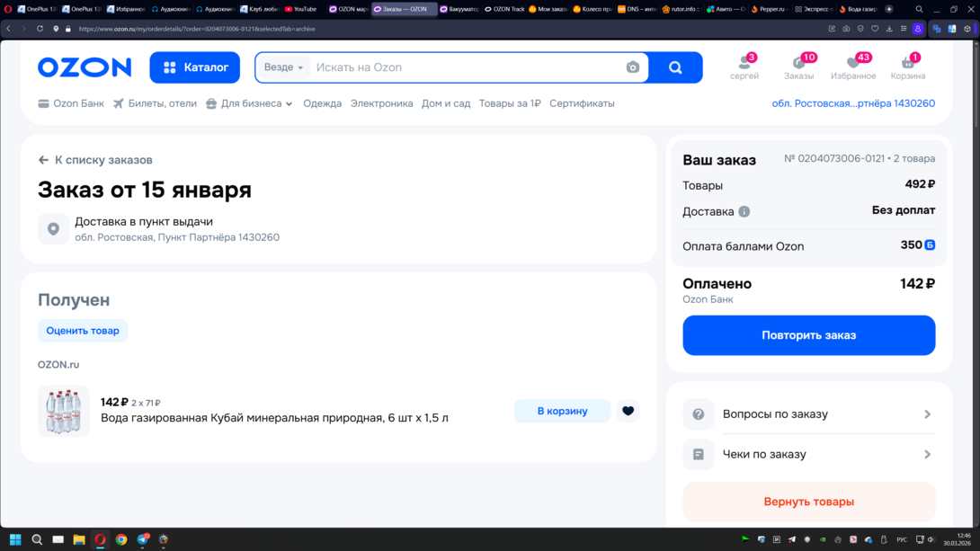Click the blue magnifier search button
The width and height of the screenshot is (980, 551).
coord(675,67)
